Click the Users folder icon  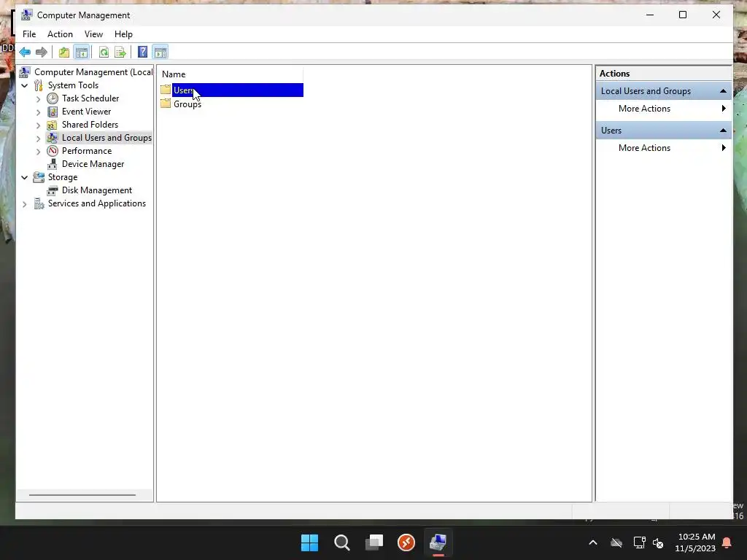[166, 90]
